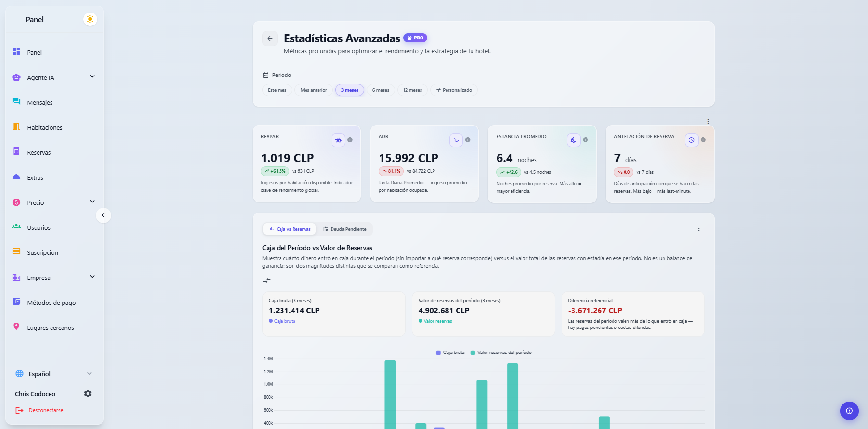
Task: Toggle the sun light/dark theme switch
Action: click(x=90, y=19)
